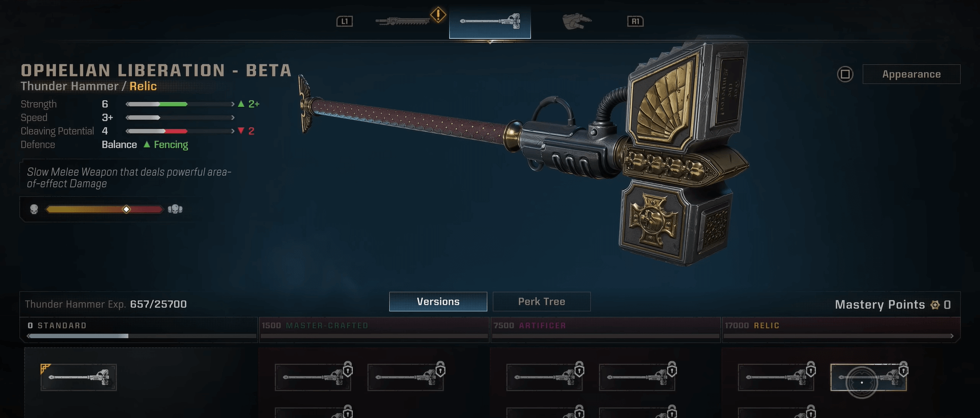The width and height of the screenshot is (980, 418).
Task: Click the L1 shoulder button icon
Action: 345,21
